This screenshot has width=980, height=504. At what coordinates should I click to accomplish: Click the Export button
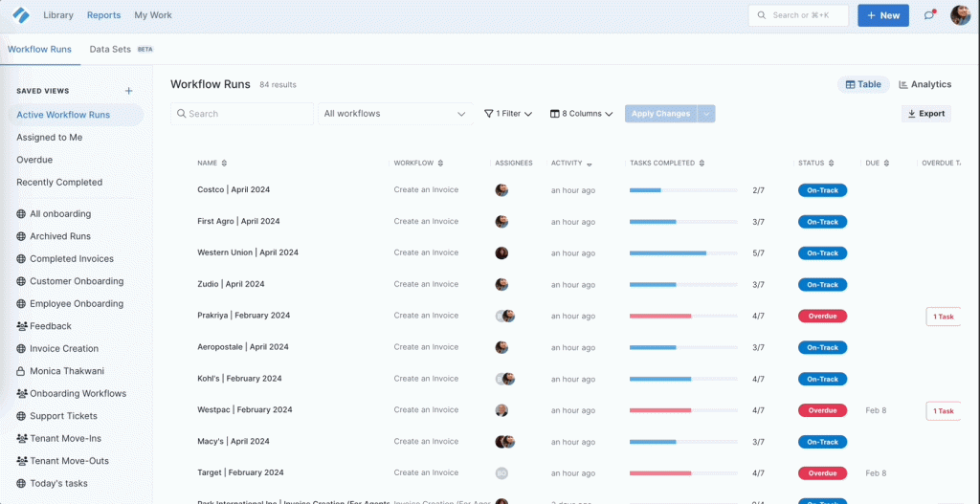pyautogui.click(x=926, y=114)
